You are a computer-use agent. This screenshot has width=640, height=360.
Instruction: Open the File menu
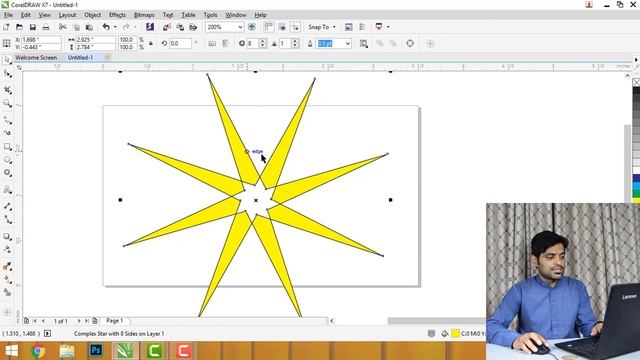click(x=8, y=15)
